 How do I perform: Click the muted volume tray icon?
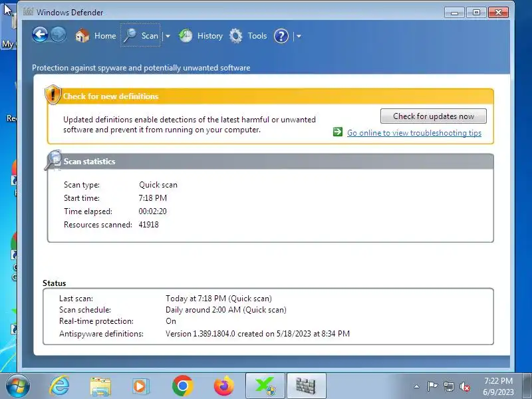click(x=464, y=386)
